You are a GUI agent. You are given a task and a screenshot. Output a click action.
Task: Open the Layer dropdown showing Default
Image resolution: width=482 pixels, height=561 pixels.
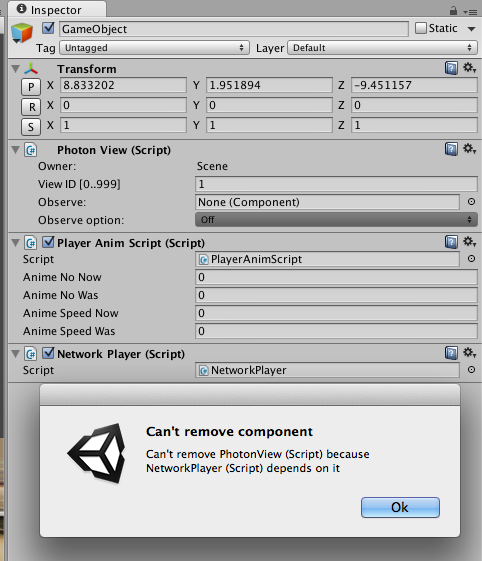pos(383,48)
